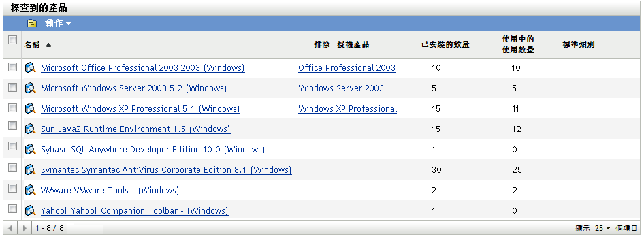
Task: Check the Sybase SQL Anywhere row checkbox
Action: click(x=13, y=146)
